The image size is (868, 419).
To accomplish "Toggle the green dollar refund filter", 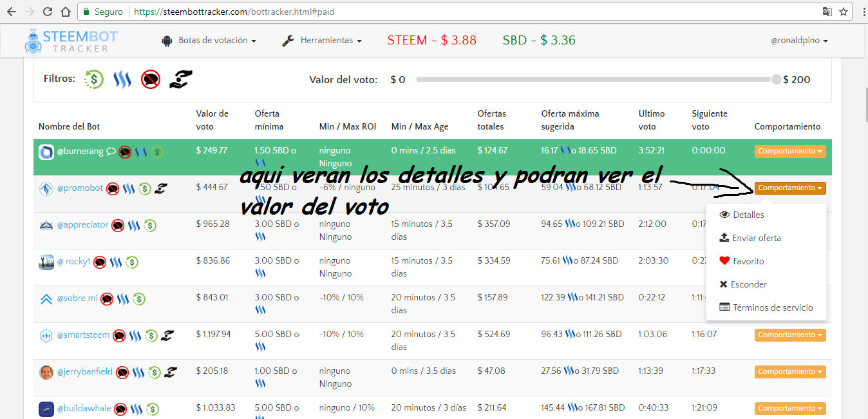I will click(x=94, y=79).
